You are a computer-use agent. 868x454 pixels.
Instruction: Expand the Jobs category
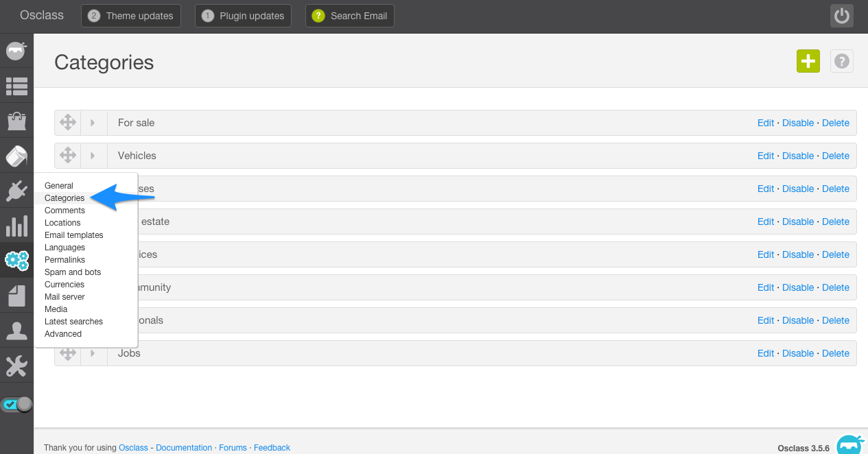[x=93, y=353]
